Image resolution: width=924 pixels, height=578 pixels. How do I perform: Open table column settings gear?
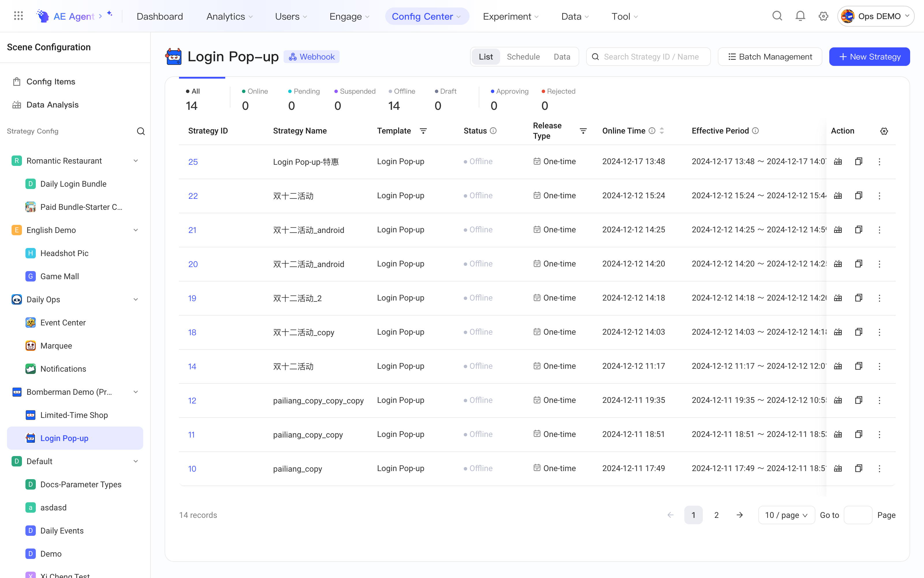click(884, 131)
